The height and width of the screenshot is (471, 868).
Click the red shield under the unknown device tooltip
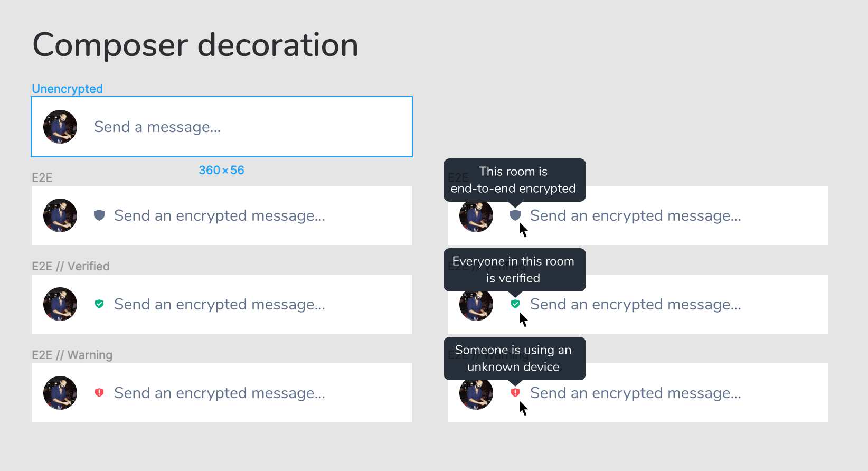pos(515,393)
